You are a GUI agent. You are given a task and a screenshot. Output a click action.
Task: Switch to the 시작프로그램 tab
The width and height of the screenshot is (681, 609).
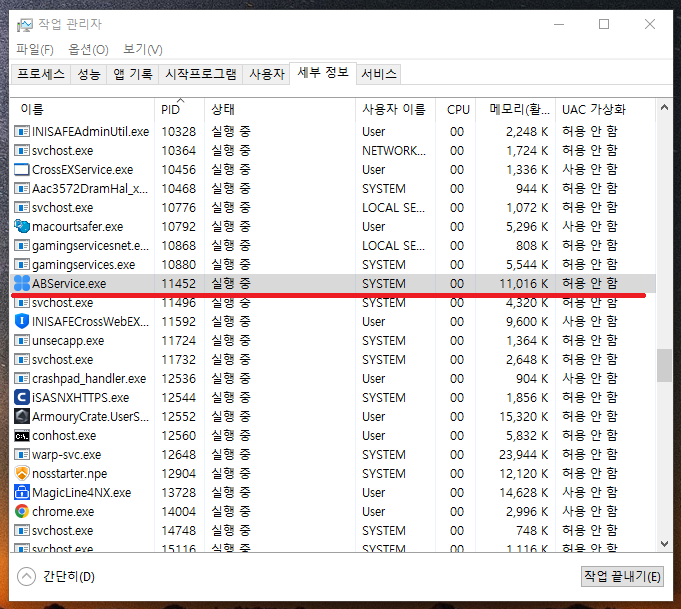201,74
